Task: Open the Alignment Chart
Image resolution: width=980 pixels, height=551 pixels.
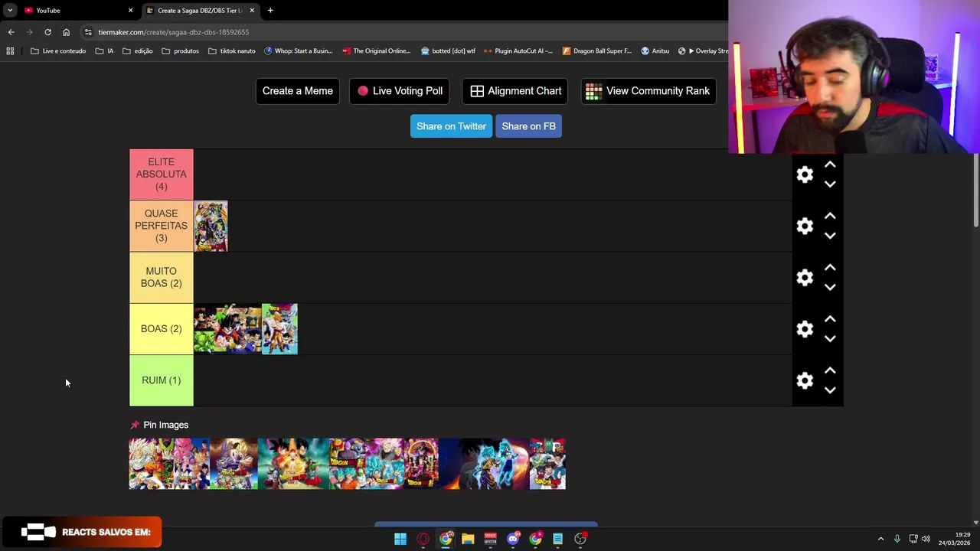Action: (x=515, y=91)
